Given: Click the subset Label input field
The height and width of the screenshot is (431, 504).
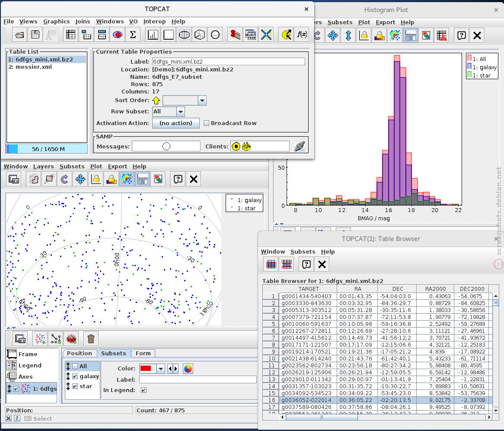Looking at the screenshot, I should point(198,380).
